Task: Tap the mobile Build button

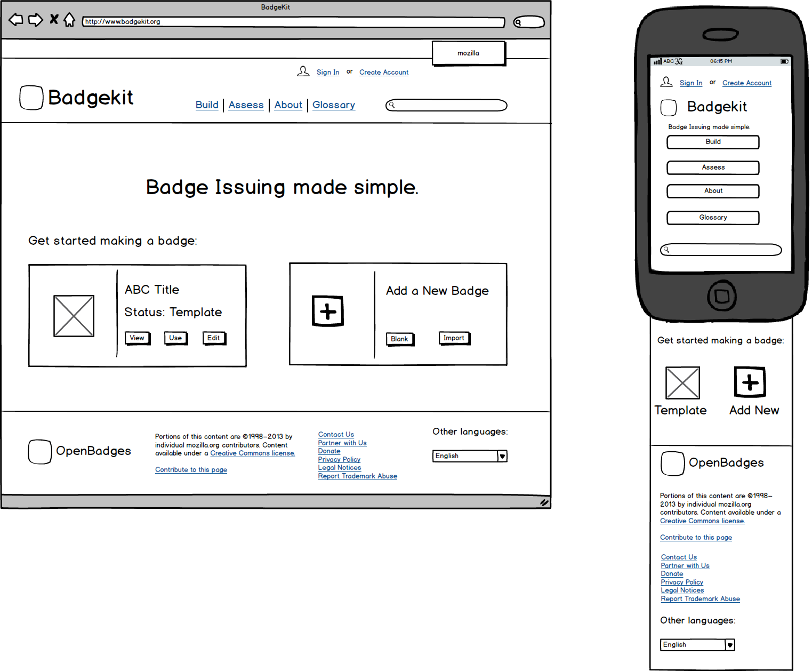Action: (713, 142)
